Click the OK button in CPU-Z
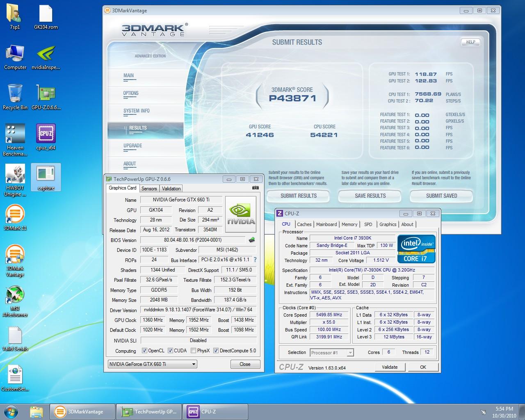Viewport: 525px width, 420px height. (423, 367)
